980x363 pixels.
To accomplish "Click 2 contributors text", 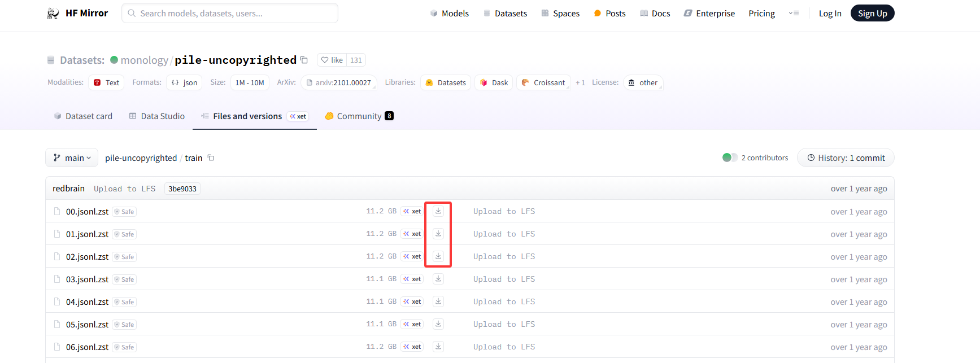I will pyautogui.click(x=764, y=158).
